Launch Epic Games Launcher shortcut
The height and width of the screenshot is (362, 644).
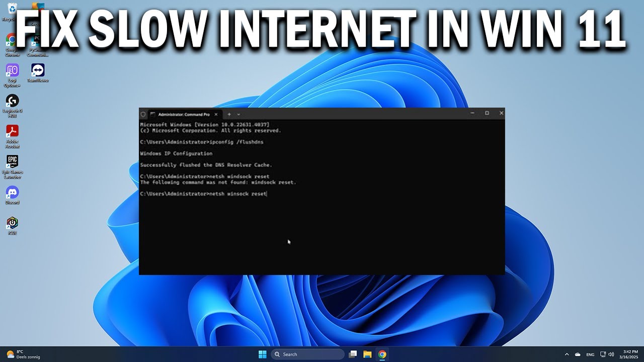coord(12,167)
